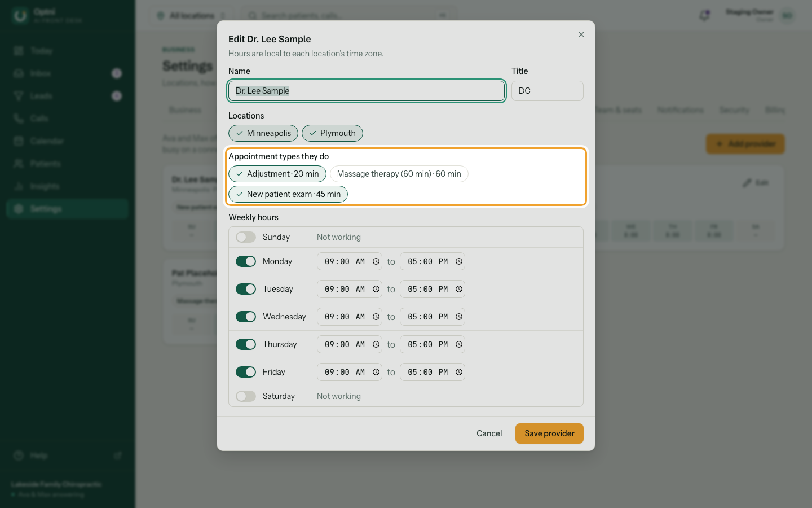Click the Calls phone icon in the sidebar
This screenshot has width=812, height=508.
point(19,119)
